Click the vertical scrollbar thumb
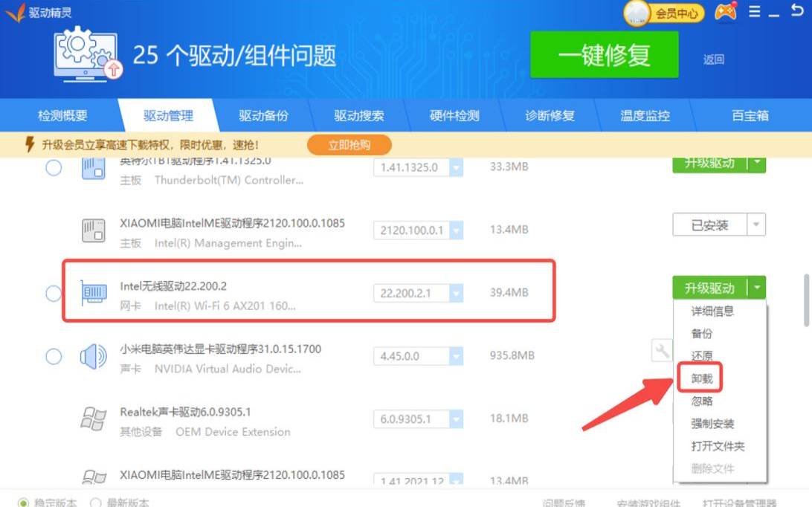The height and width of the screenshot is (507, 812). tap(806, 300)
